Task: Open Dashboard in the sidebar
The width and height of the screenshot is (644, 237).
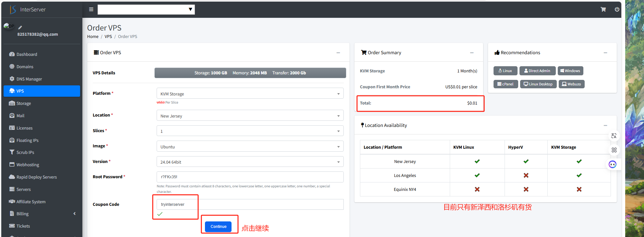Action: (27, 54)
